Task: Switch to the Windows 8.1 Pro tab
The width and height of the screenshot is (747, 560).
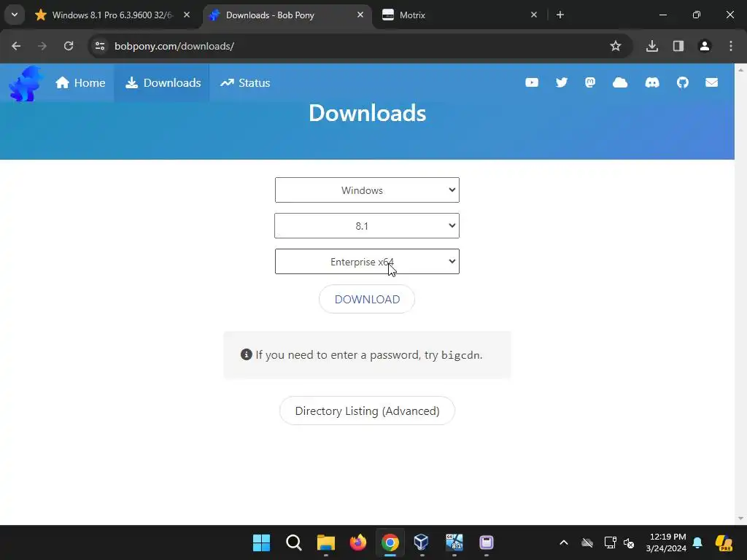Action: click(113, 15)
